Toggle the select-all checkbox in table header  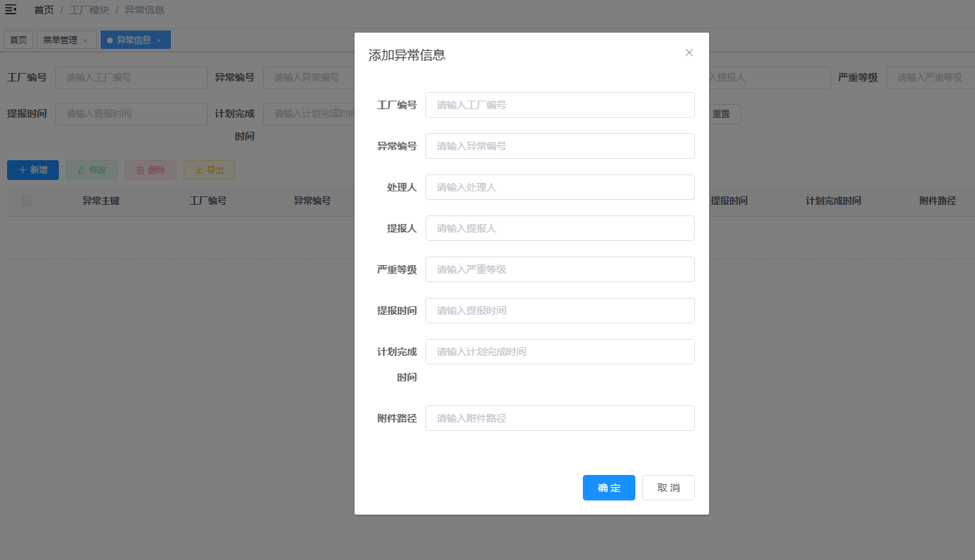coord(27,201)
